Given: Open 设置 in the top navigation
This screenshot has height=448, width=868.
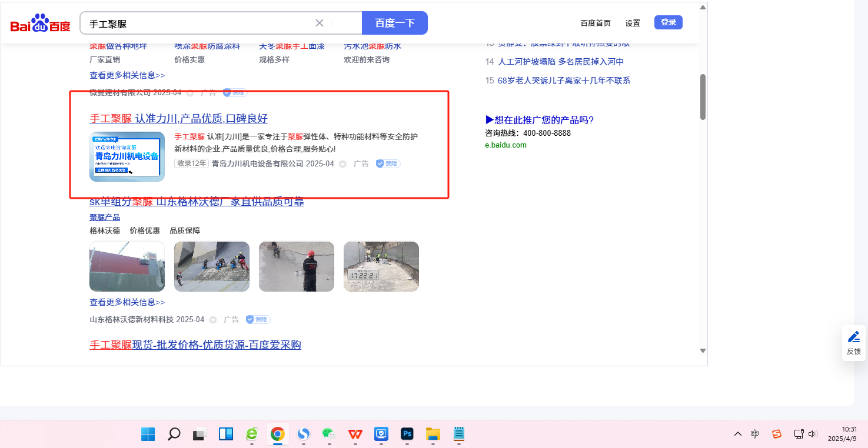Looking at the screenshot, I should click(x=633, y=23).
